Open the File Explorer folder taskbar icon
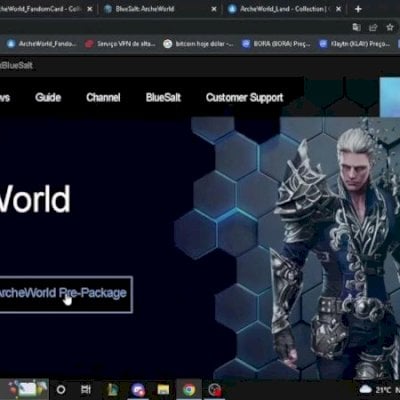This screenshot has height=400, width=400. tap(163, 389)
